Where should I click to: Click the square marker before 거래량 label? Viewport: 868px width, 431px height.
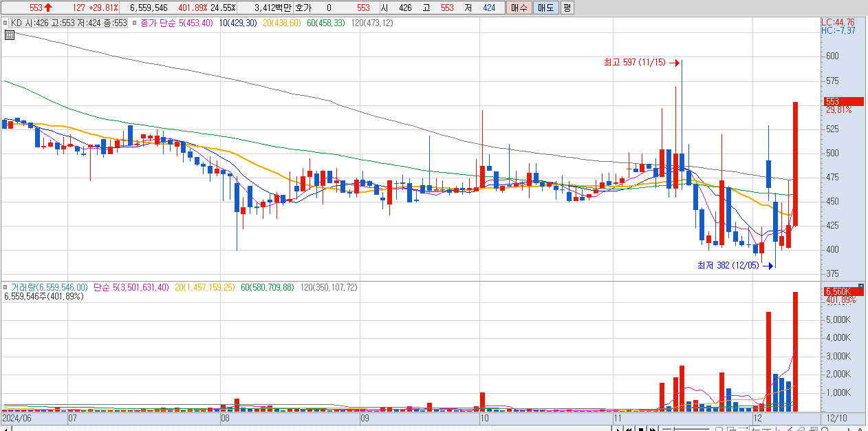point(7,287)
